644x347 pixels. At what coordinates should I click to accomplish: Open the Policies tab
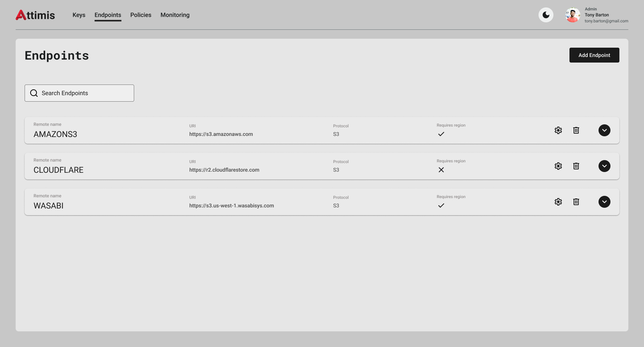coord(141,15)
